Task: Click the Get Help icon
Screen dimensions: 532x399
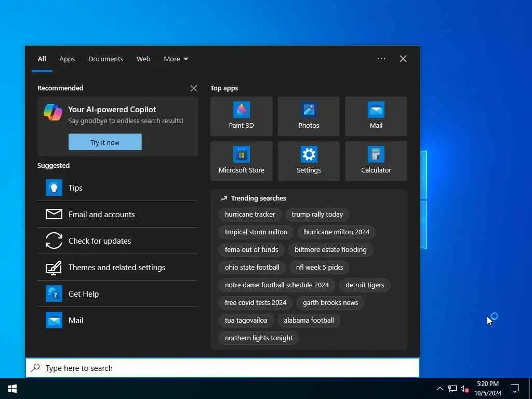Action: (x=54, y=294)
